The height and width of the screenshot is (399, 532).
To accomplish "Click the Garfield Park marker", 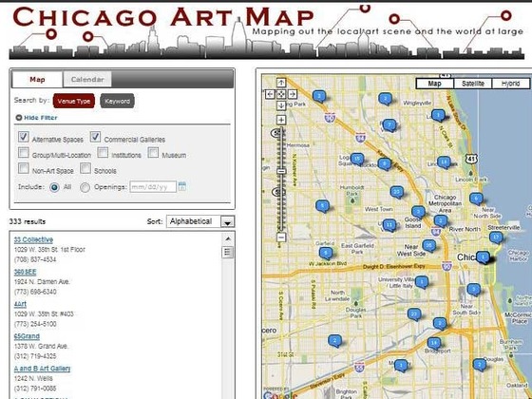I will click(326, 253).
